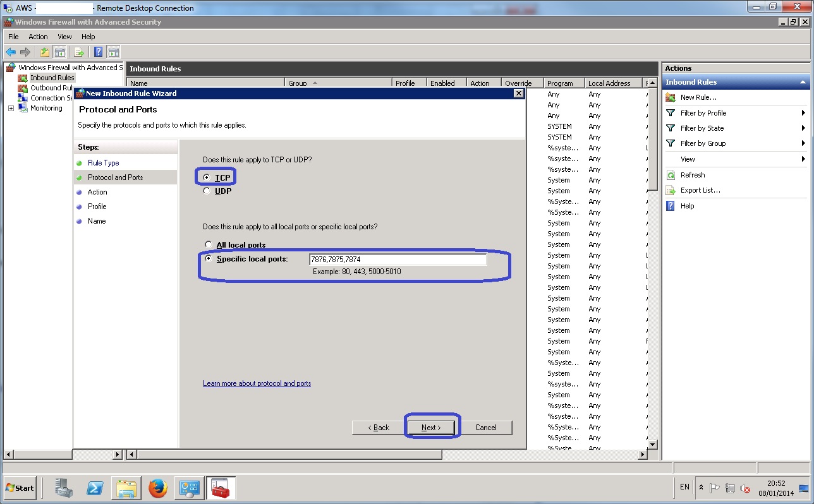Open the Filter by State submenu arrow
This screenshot has width=814, height=504.
click(x=803, y=128)
